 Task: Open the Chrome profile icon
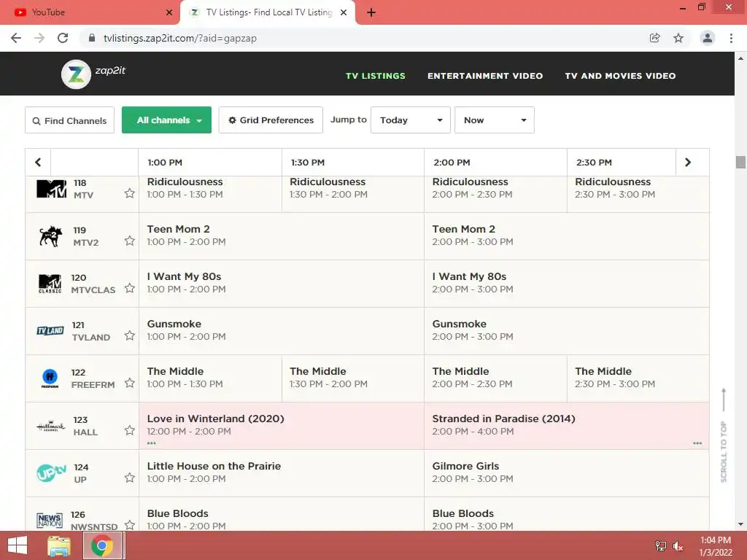(708, 38)
